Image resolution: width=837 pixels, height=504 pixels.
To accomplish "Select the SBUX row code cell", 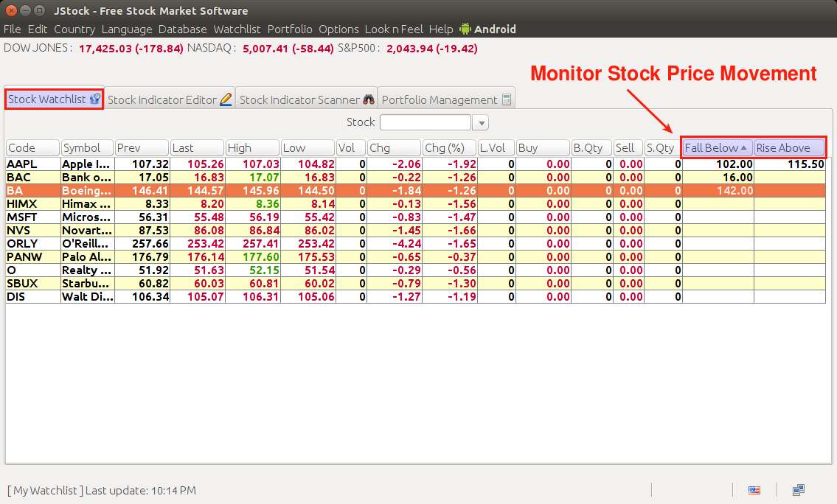I will 33,284.
